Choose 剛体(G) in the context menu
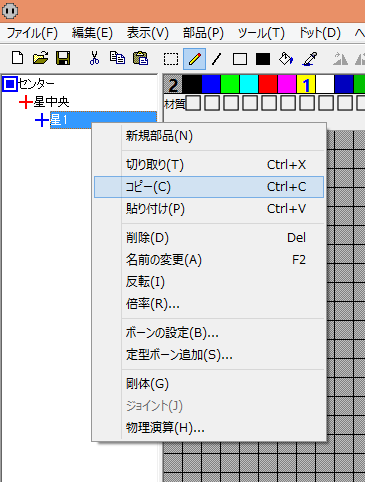Viewport: 365px width, 482px height. click(x=209, y=384)
